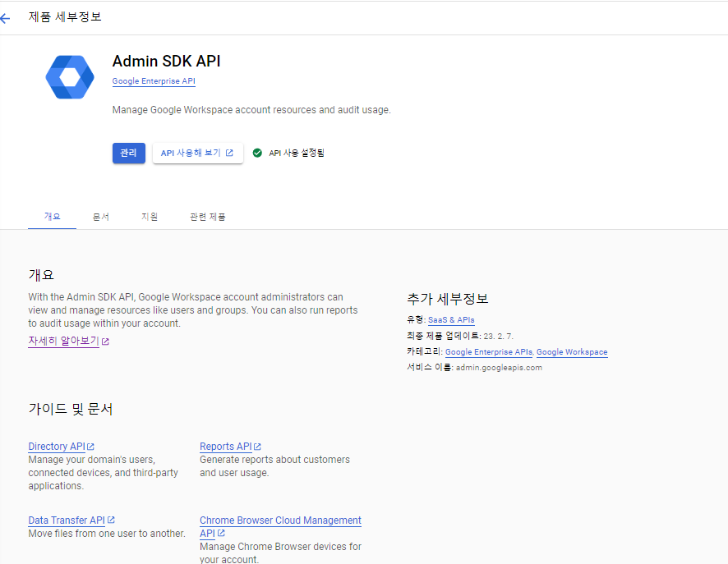Click the Admin SDK API hexagon logo
Viewport: 728px width, 564px height.
click(x=70, y=77)
